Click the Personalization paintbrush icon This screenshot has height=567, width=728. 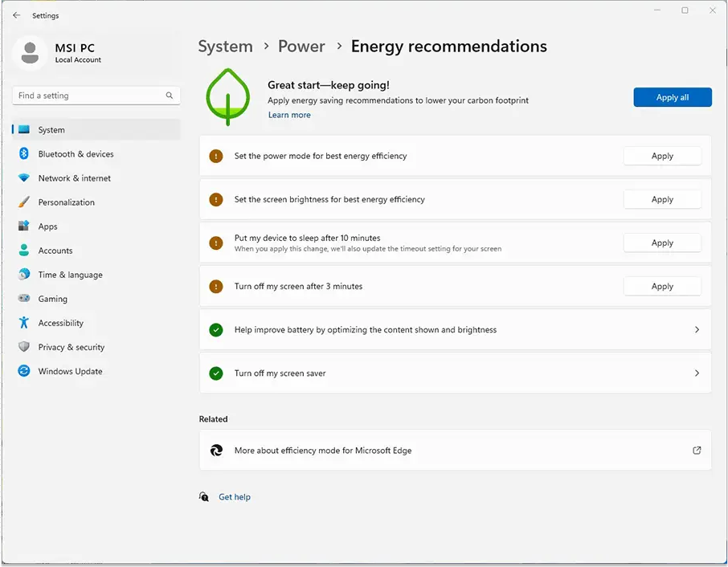click(x=24, y=202)
